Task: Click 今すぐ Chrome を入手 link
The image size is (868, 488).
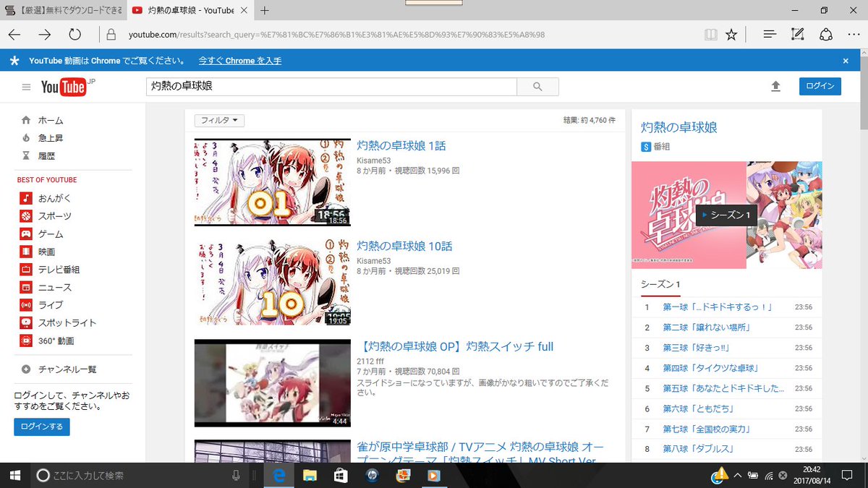Action: click(x=240, y=61)
